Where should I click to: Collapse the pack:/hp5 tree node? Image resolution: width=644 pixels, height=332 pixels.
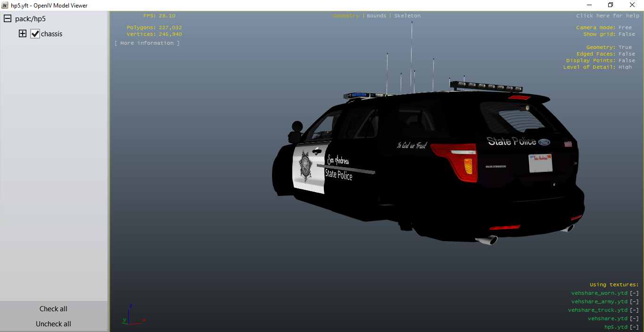(x=8, y=19)
